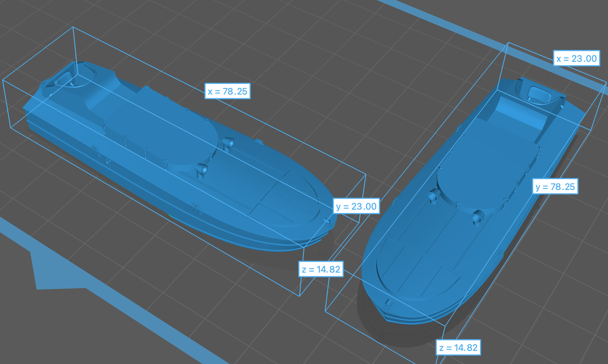Click the right boat's left vent cowl

click(434, 196)
